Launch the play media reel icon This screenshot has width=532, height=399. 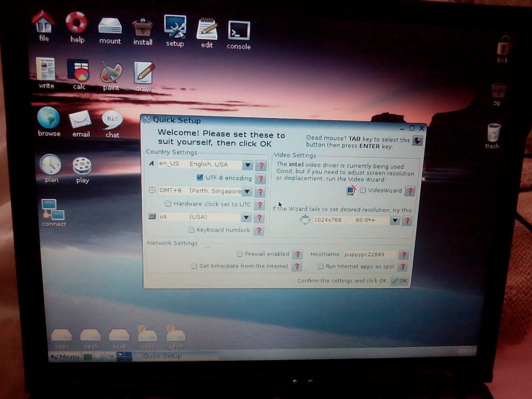[82, 170]
